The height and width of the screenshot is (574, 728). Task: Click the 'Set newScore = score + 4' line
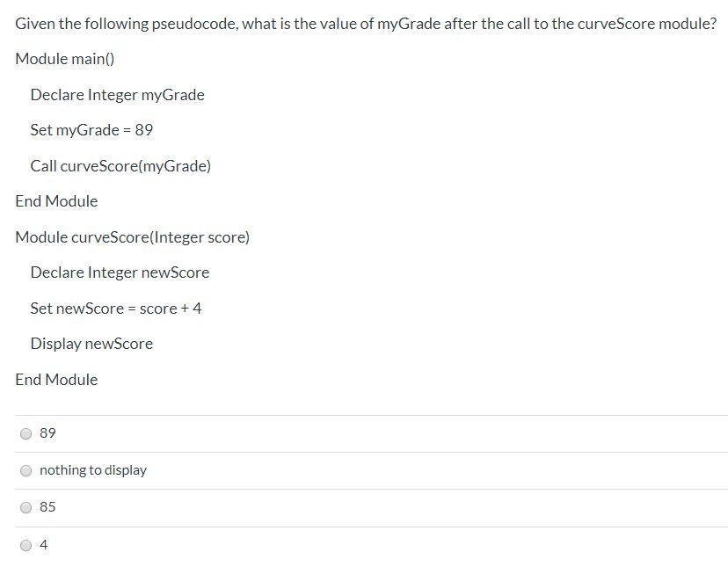[116, 309]
